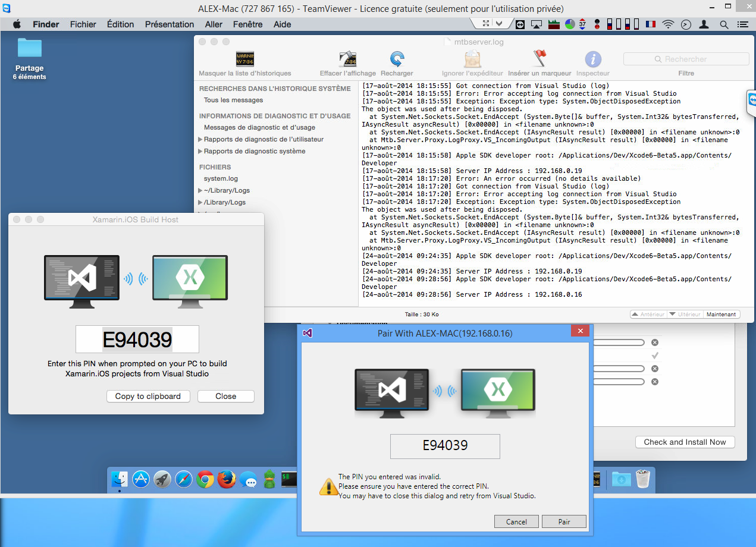
Task: Open Spotlight search magnifier
Action: tap(724, 24)
